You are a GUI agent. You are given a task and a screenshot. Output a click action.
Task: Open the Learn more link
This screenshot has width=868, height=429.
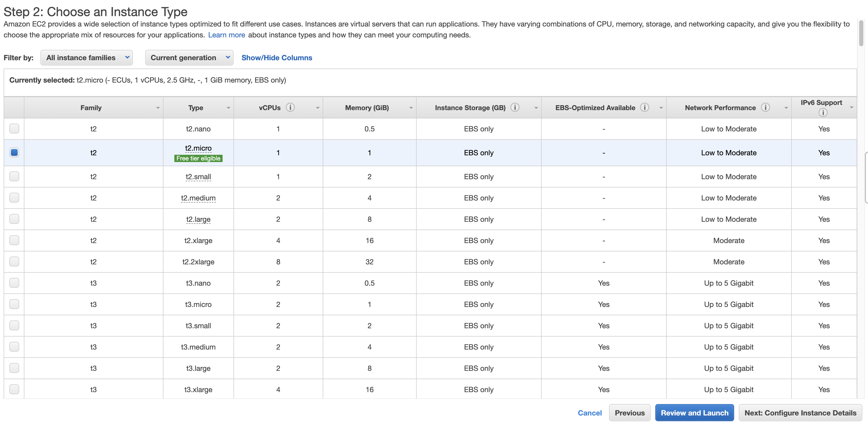pyautogui.click(x=226, y=35)
